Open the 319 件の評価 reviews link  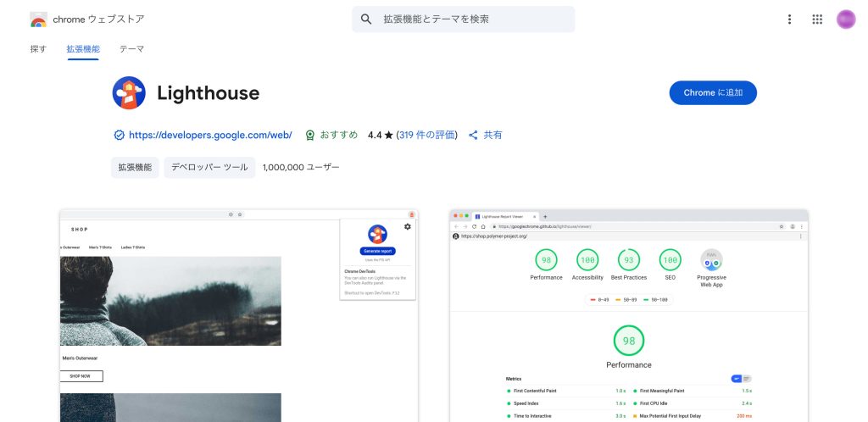coord(427,135)
